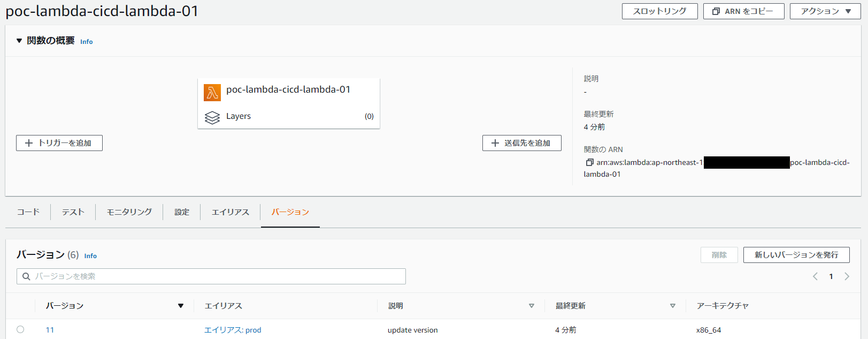The height and width of the screenshot is (339, 868).
Task: Click the poc-lambda-cicd-lambda-01 function card title
Action: (288, 89)
